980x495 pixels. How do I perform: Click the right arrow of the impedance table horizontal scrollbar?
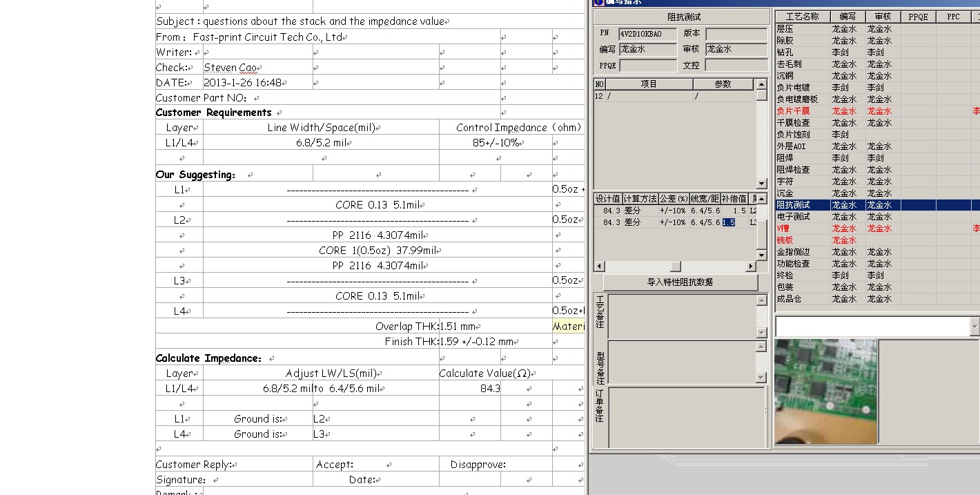(x=752, y=266)
